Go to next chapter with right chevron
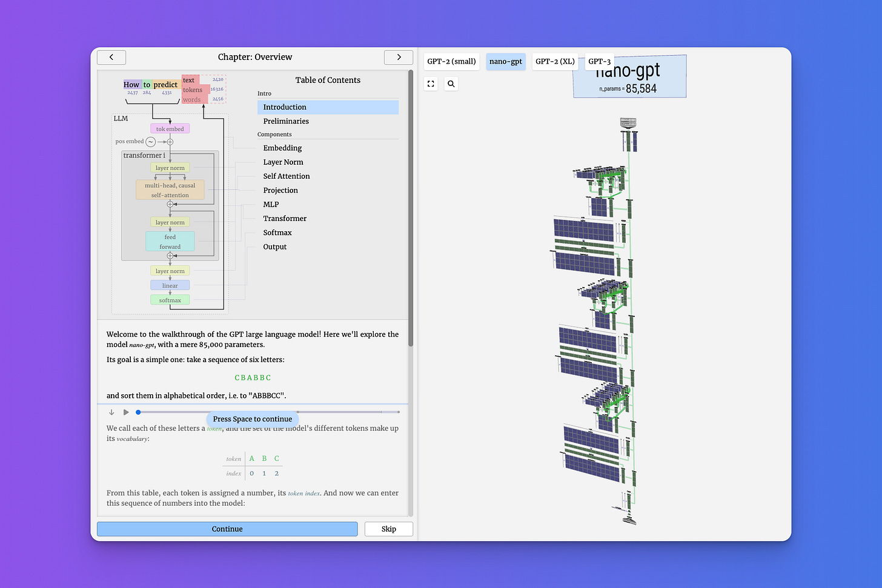This screenshot has width=882, height=588. [399, 57]
